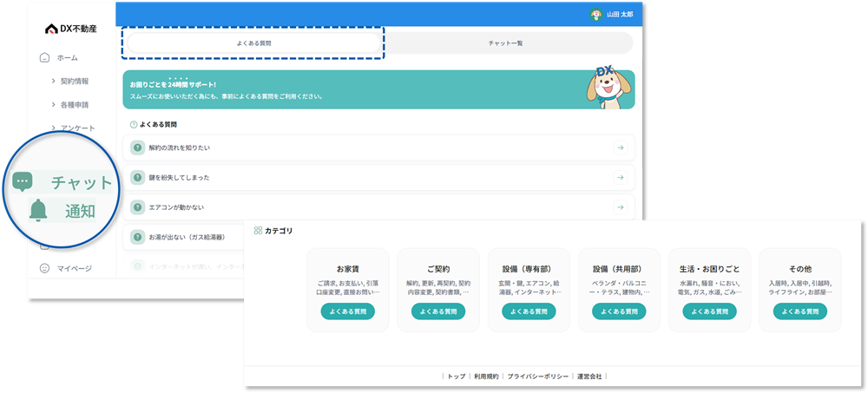Select the 設備（共用部） category title
Viewport: 868px width, 393px height.
[620, 269]
